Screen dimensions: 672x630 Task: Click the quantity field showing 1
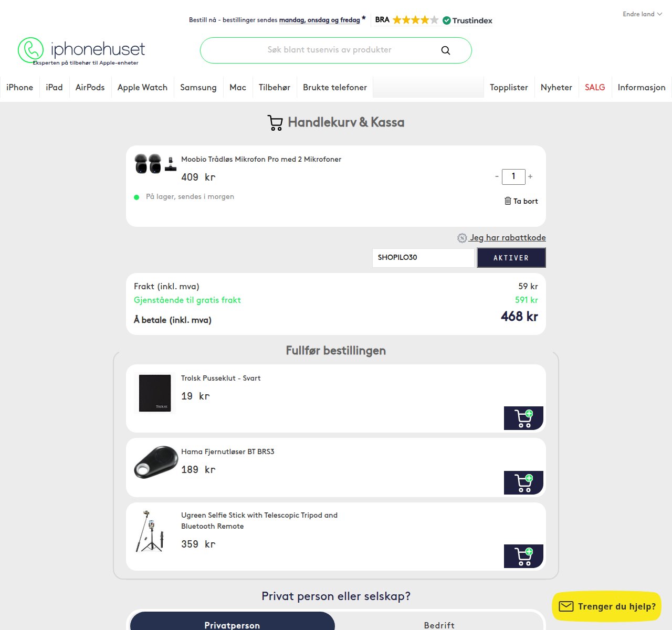pos(513,176)
